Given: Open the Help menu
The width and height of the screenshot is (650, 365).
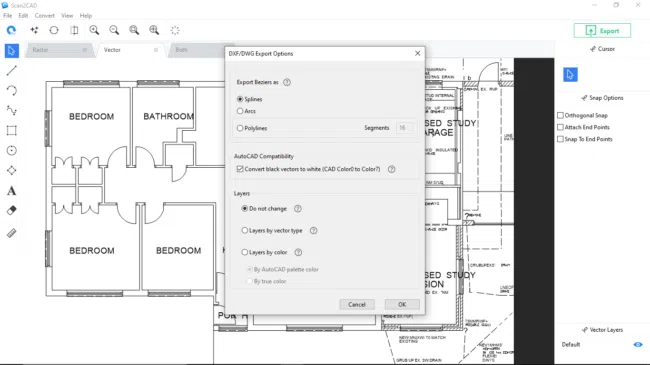Looking at the screenshot, I should coord(86,15).
